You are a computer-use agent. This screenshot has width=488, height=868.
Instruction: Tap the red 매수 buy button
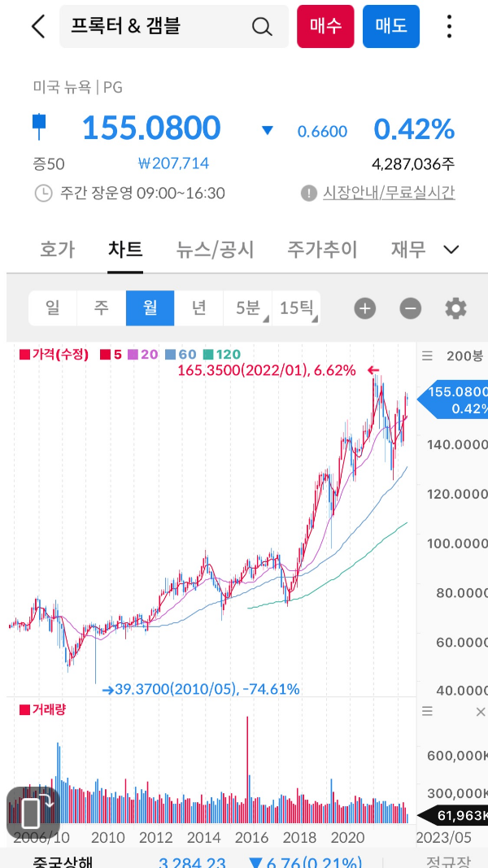(325, 26)
